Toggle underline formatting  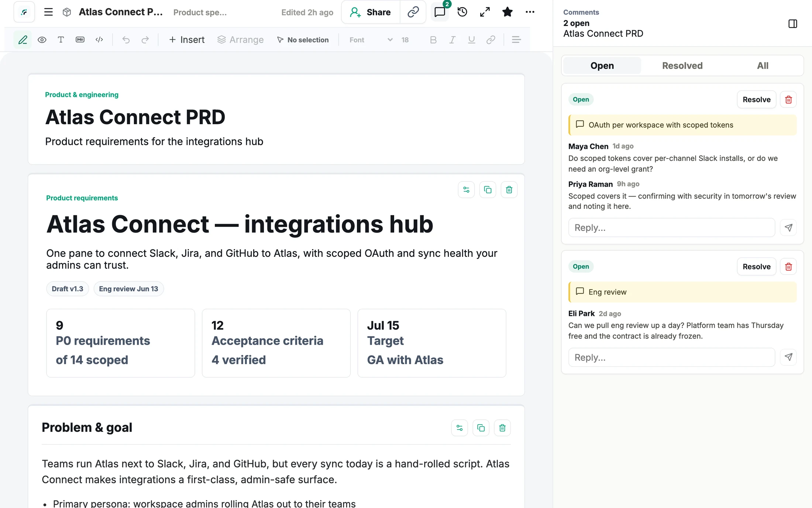pyautogui.click(x=471, y=40)
